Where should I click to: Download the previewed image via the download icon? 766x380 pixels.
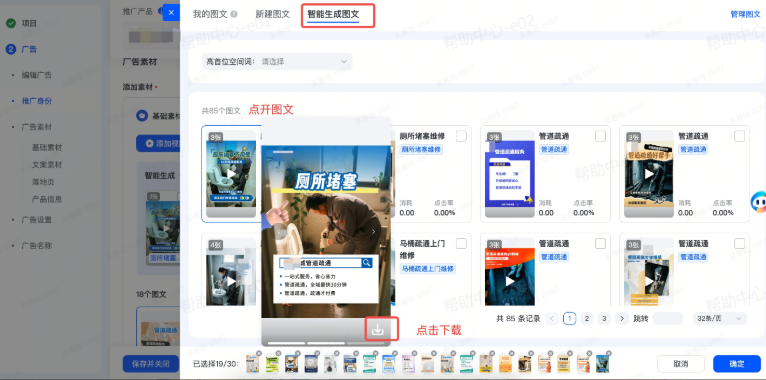[377, 330]
